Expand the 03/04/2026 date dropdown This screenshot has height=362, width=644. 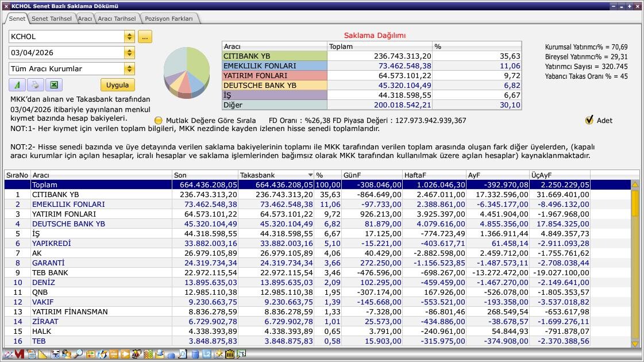129,53
